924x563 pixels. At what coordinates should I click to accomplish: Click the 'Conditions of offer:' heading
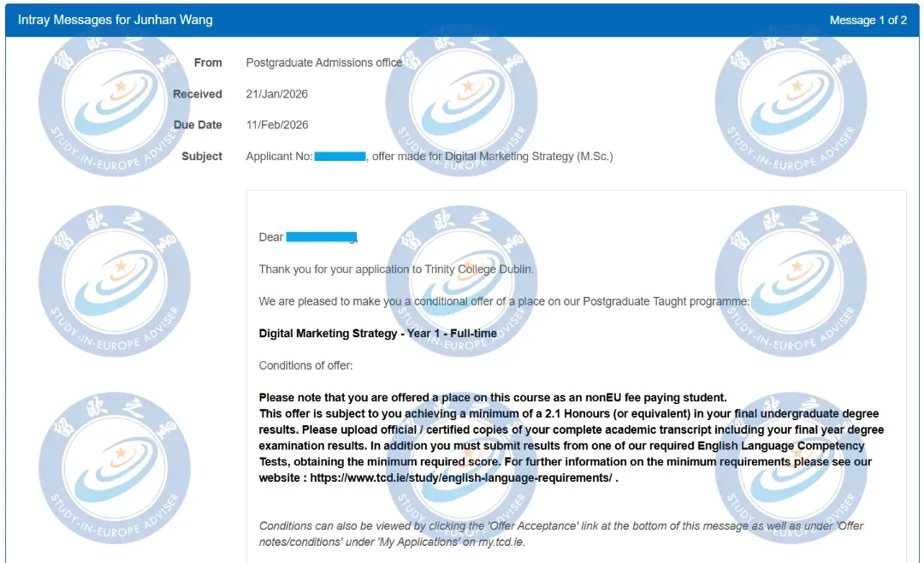(305, 365)
